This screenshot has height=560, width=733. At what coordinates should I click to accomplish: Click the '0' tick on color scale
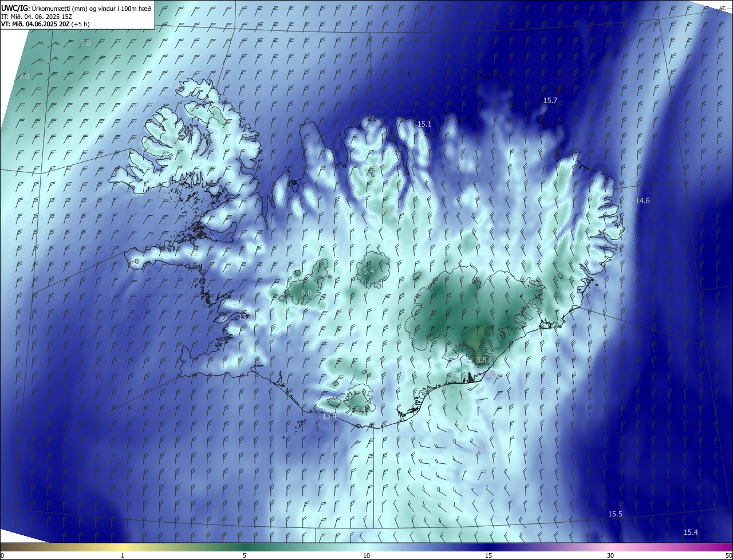[x=2, y=555]
